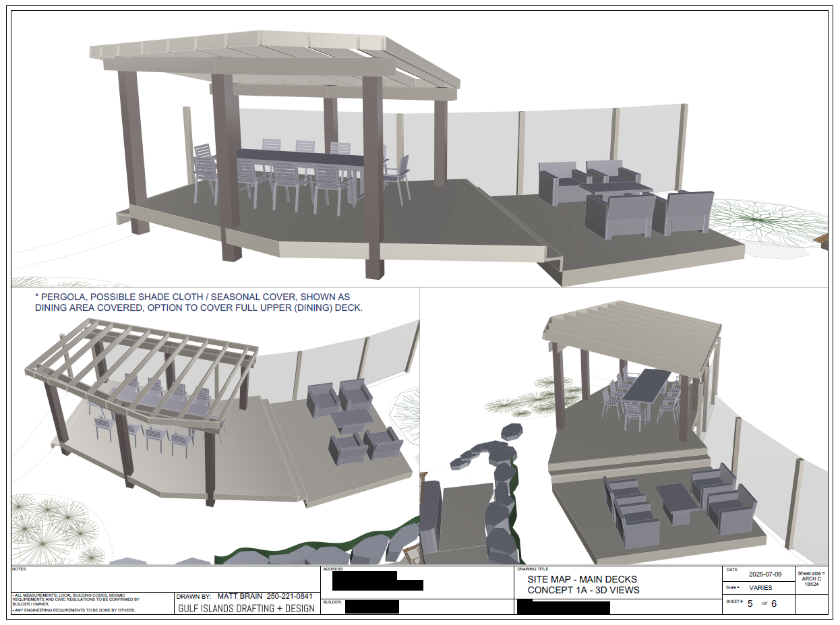
Task: Click the bottom-right 3D view with stone steps
Action: (x=624, y=426)
